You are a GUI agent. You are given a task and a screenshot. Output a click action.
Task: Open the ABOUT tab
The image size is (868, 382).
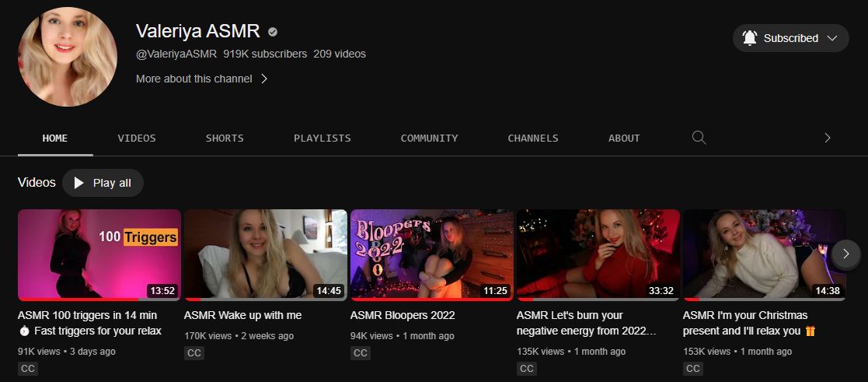click(x=624, y=138)
